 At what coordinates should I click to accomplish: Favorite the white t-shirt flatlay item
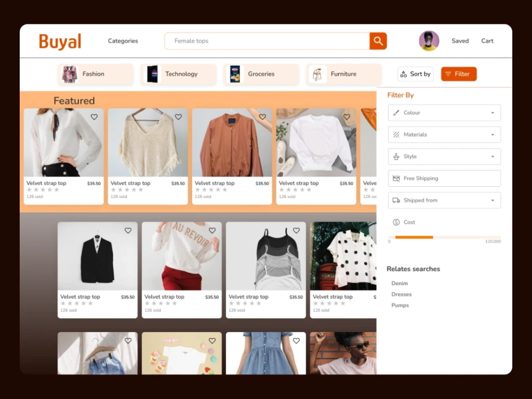(x=212, y=340)
